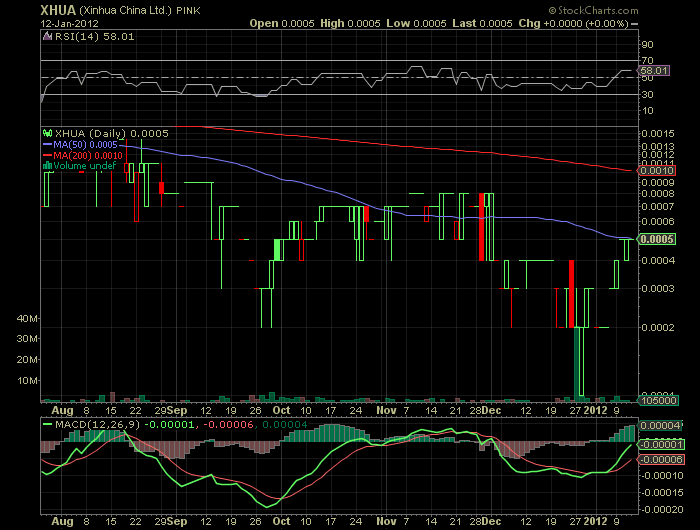Click the 0.0002 price axis label
Screen dimensions: 700x530
point(658,327)
